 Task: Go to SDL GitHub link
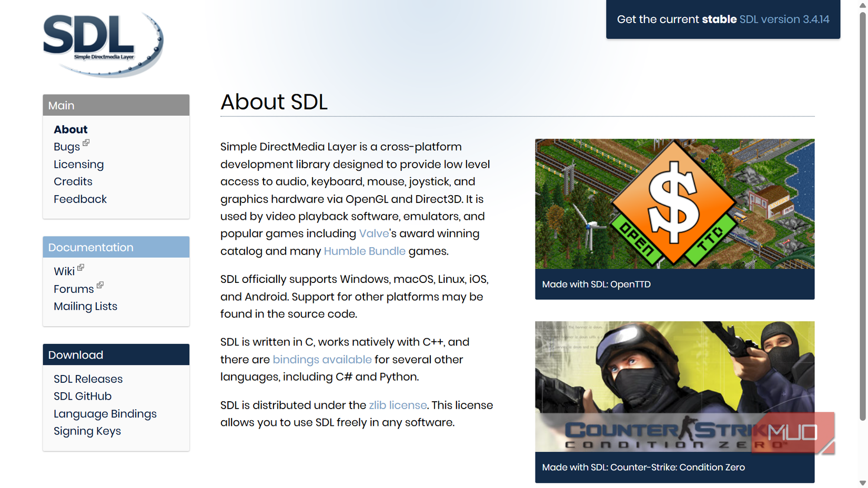pos(83,396)
